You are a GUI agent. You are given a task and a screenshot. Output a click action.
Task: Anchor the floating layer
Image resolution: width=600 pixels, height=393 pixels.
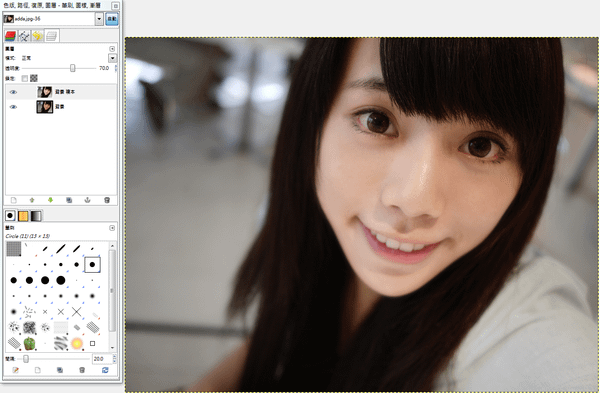coord(87,200)
